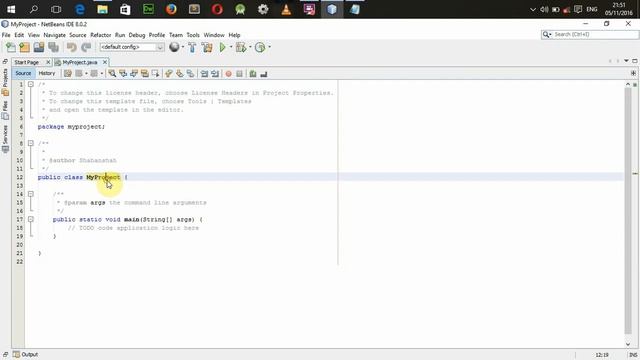Close the Start Page tab
Screen dimensions: 640x360
[48, 62]
